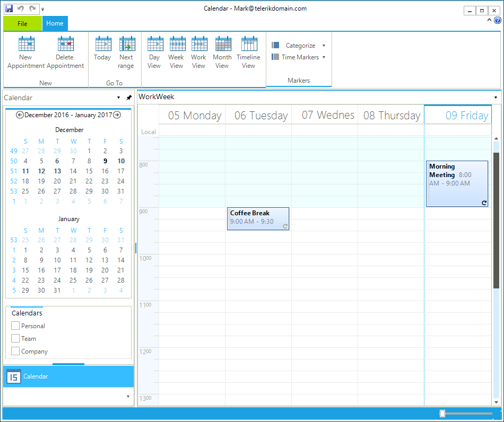Screen dimensions: 504x422
Task: Click the schedule scrollbar down arrow
Action: pos(496,402)
